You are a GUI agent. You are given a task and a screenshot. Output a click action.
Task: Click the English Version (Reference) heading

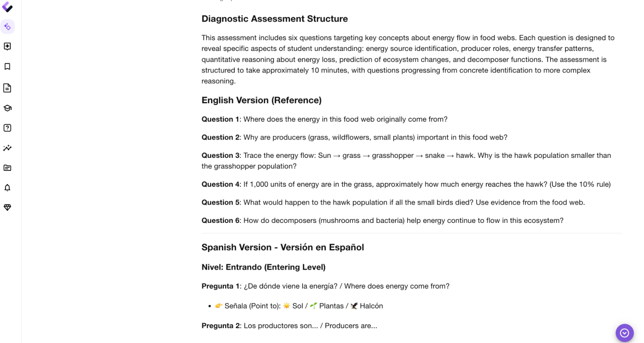tap(261, 100)
